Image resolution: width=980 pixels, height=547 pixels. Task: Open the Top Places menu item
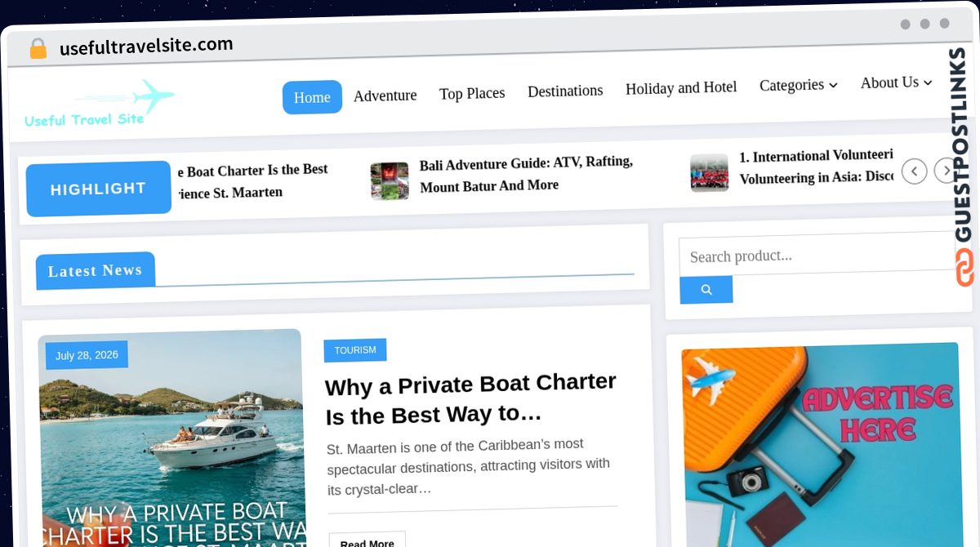(x=472, y=93)
